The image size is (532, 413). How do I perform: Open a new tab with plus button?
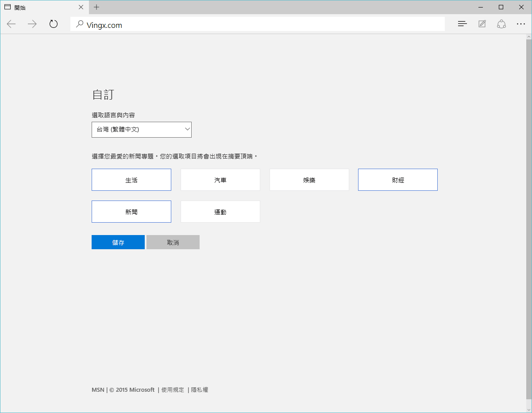click(96, 7)
